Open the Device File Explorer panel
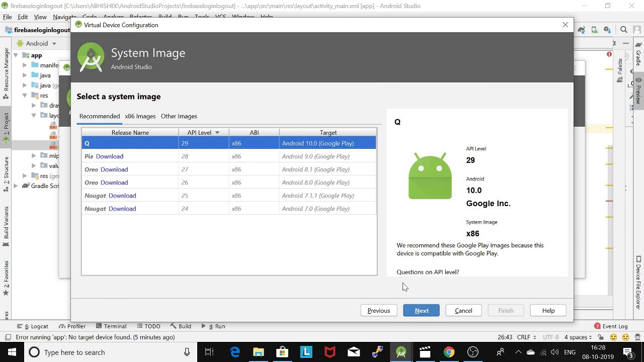The width and height of the screenshot is (644, 362). coord(638,283)
